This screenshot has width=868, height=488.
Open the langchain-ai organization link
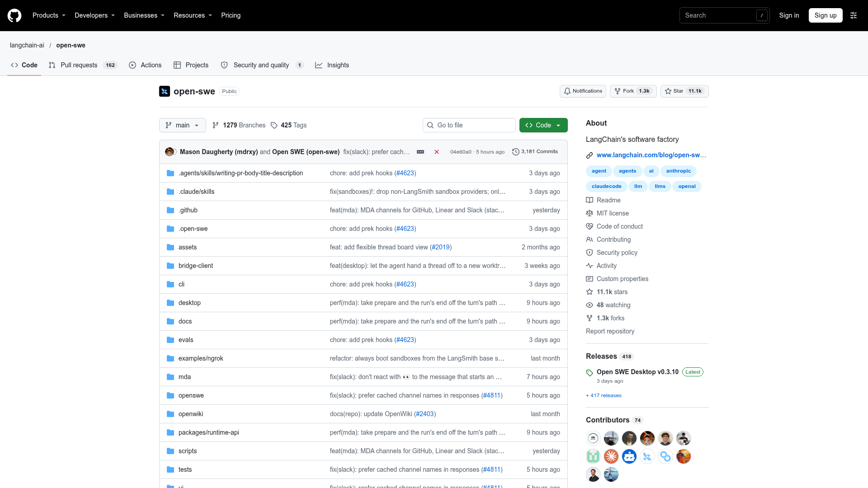(27, 45)
